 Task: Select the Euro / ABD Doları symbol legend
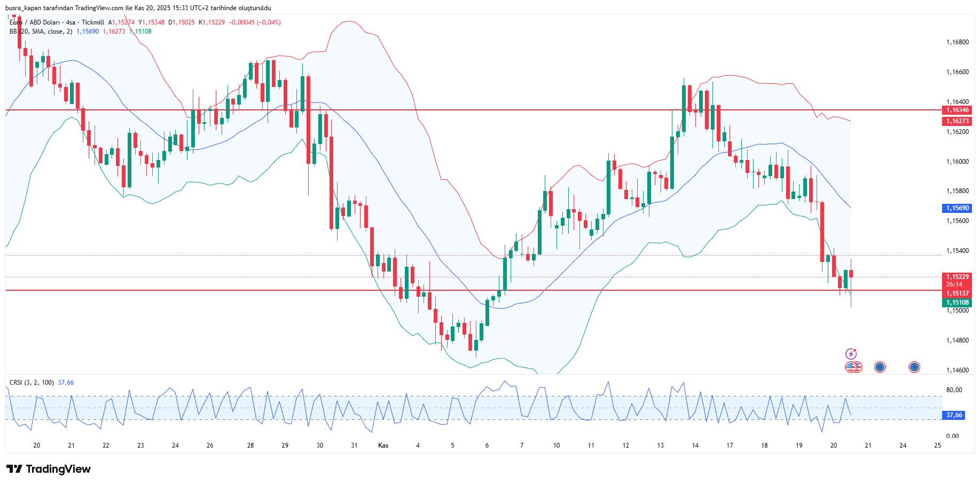(35, 22)
